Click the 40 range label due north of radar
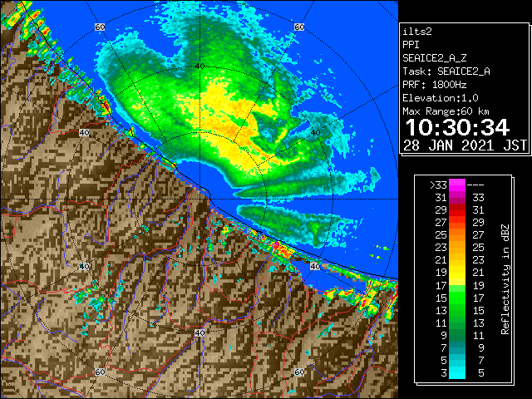The image size is (532, 399). coord(199,66)
